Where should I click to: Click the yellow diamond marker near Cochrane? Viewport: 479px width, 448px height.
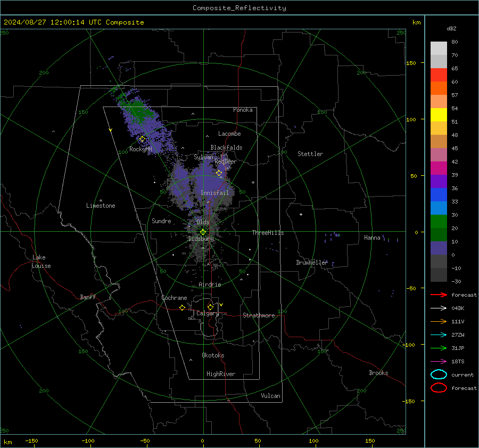[x=182, y=307]
